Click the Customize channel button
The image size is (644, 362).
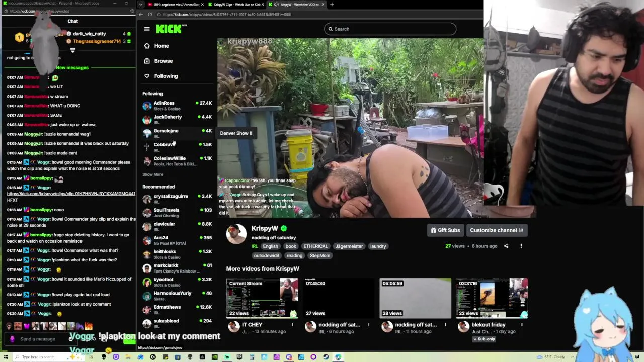[x=497, y=230]
